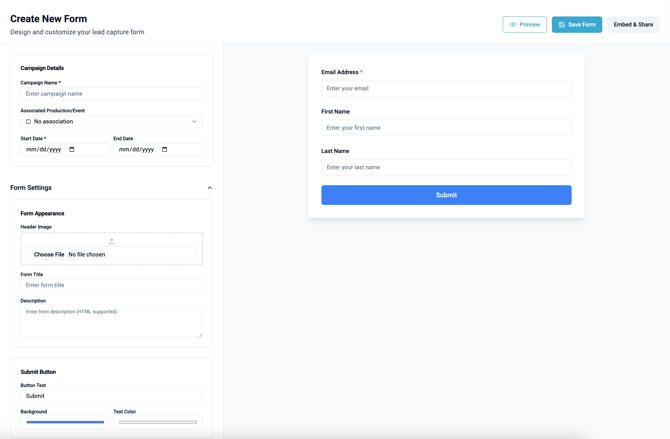
Task: Focus the Form Title text field
Action: [x=111, y=285]
